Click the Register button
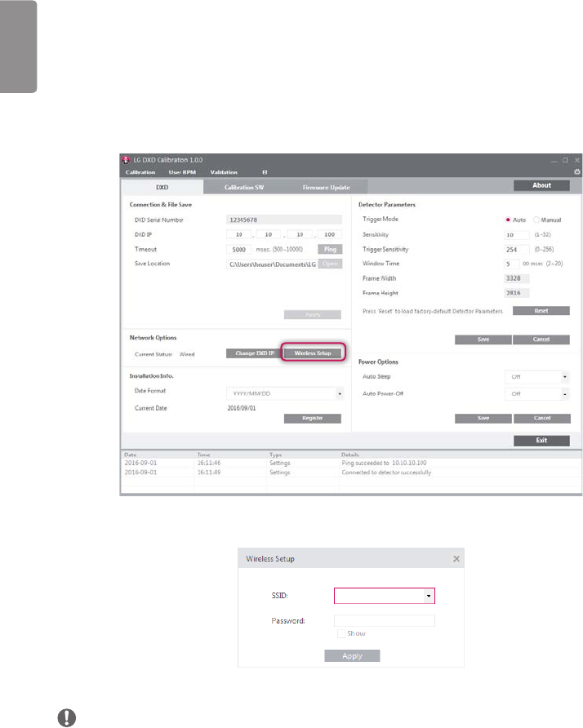Screen dimensions: 583x728 click(313, 419)
